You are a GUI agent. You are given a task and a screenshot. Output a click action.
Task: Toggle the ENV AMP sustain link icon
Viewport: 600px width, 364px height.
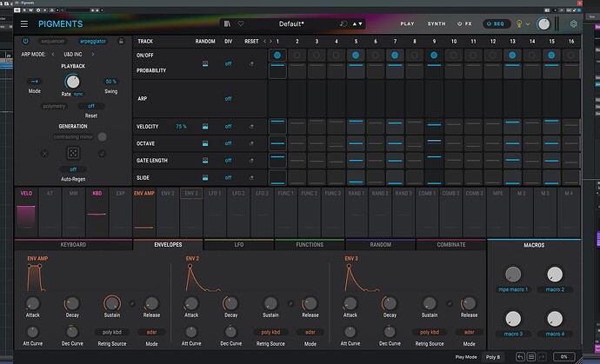click(x=132, y=303)
